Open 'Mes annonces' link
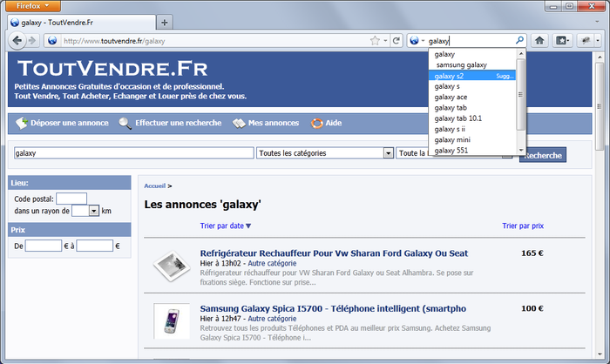 coord(274,123)
